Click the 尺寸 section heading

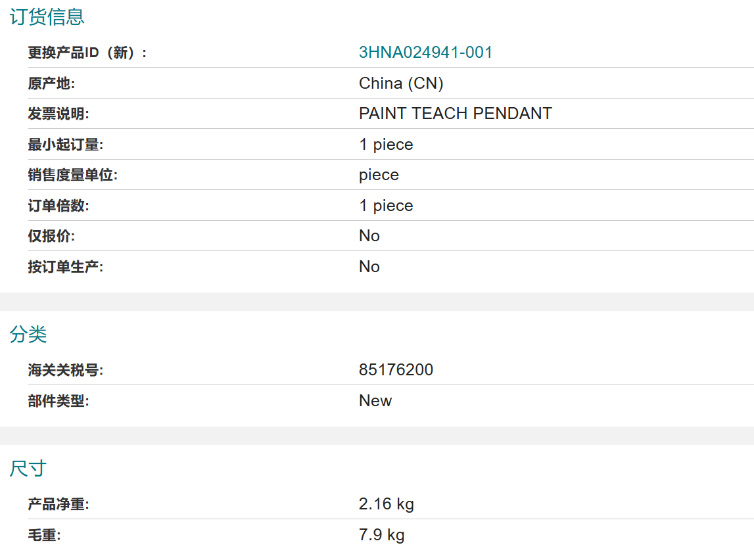[28, 468]
